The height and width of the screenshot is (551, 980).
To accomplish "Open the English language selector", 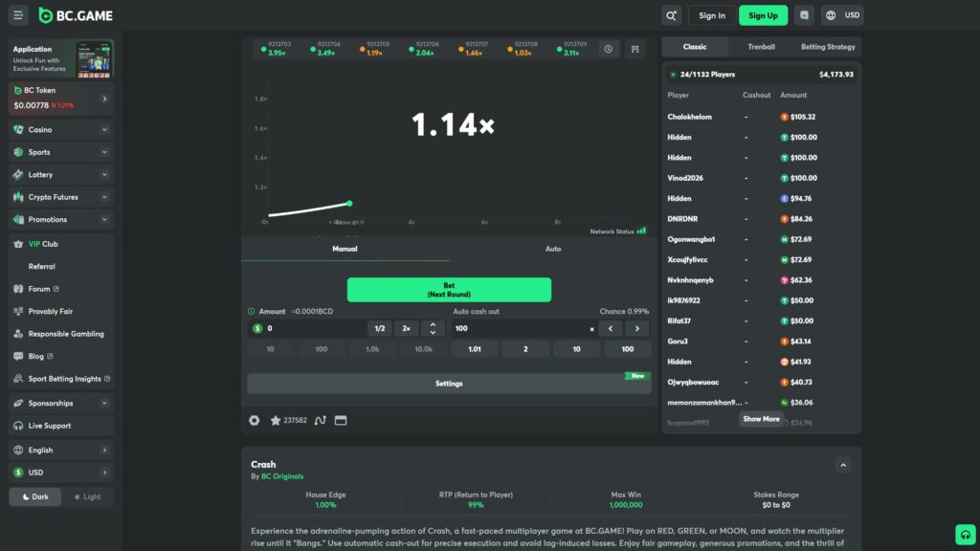I will 61,450.
